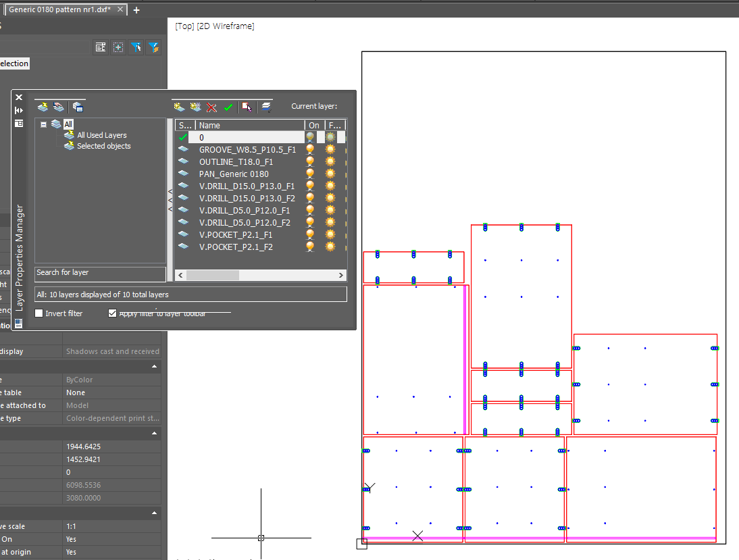739x560 pixels.
Task: Turn off GROOVE_W8.5_P10.5_F1 layer bulb
Action: pyautogui.click(x=310, y=149)
